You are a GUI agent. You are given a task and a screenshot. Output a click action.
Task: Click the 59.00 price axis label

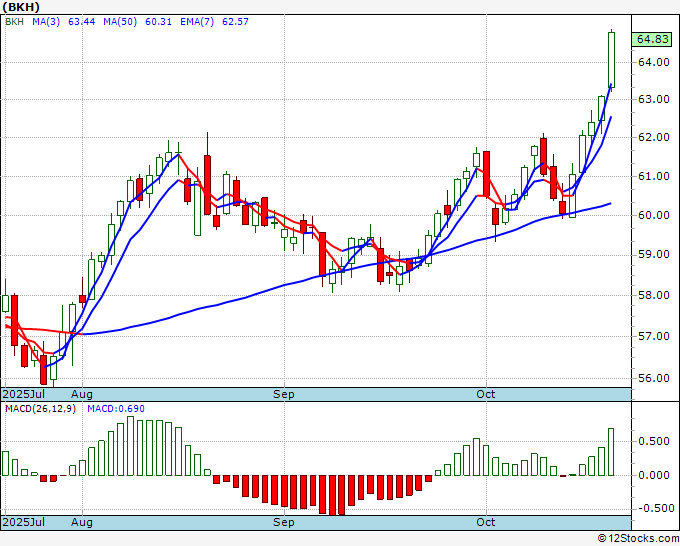tap(654, 255)
